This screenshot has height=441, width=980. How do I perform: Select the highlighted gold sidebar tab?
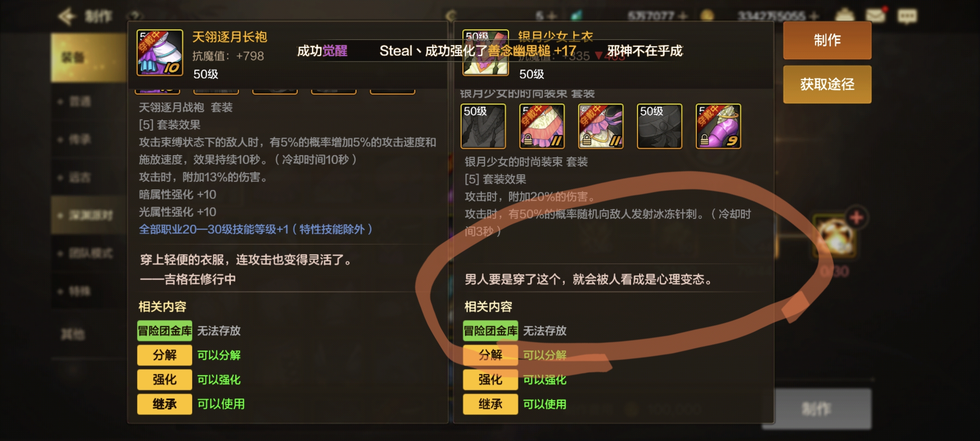point(89,58)
